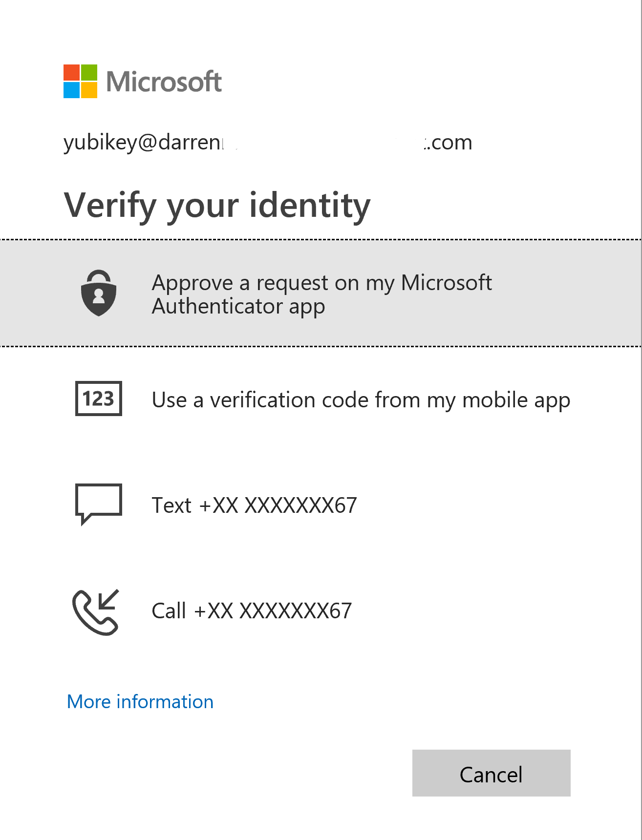
Task: Click the incoming phone call icon
Action: coord(96,612)
